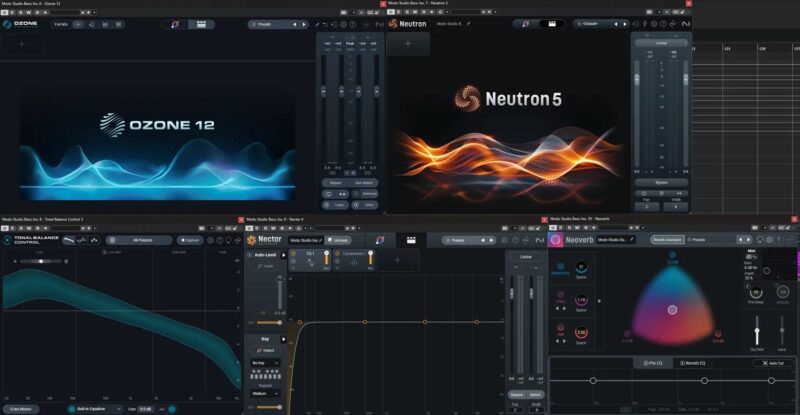This screenshot has width=800, height=415.
Task: Open No Key dropdown in Nectar
Action: coord(265,363)
